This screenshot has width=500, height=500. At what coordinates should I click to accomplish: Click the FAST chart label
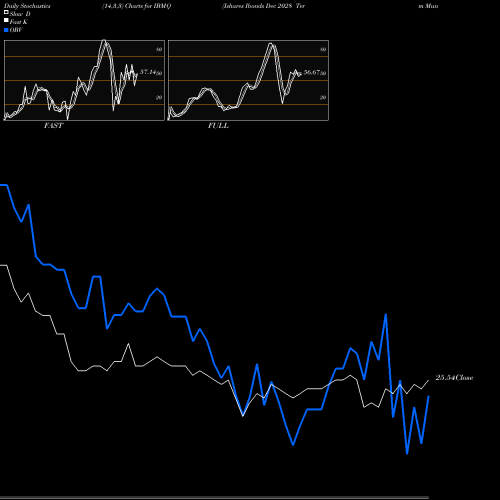tap(53, 126)
